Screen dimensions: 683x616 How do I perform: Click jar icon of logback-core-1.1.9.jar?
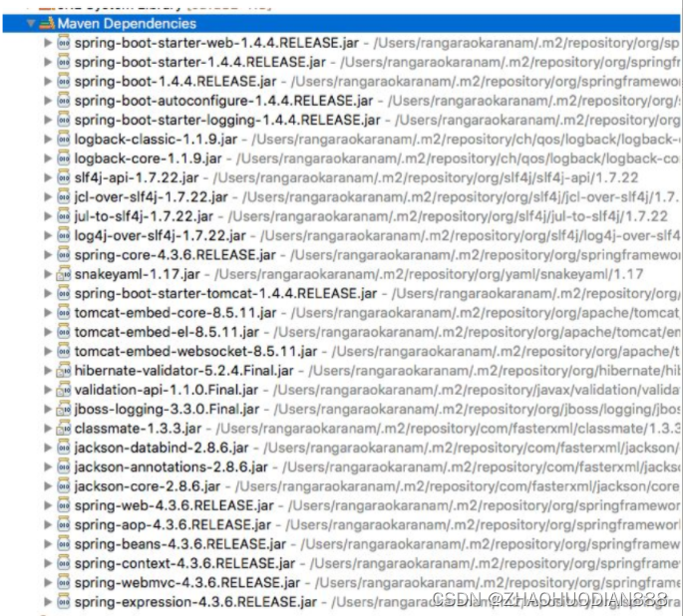(x=64, y=158)
